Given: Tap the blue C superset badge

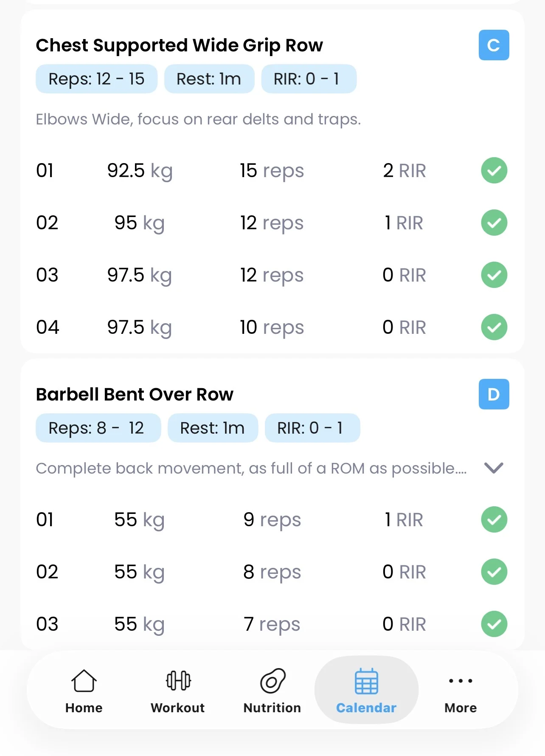Looking at the screenshot, I should [494, 45].
